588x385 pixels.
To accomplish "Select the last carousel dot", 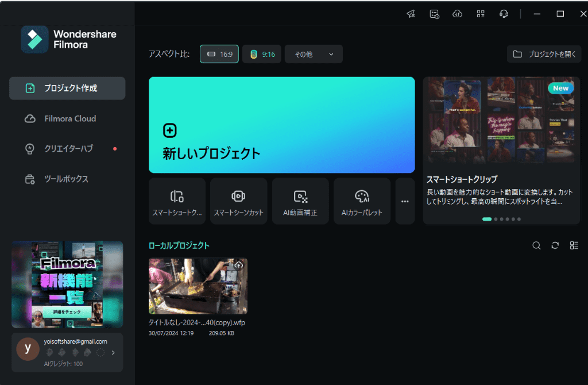I will 519,219.
